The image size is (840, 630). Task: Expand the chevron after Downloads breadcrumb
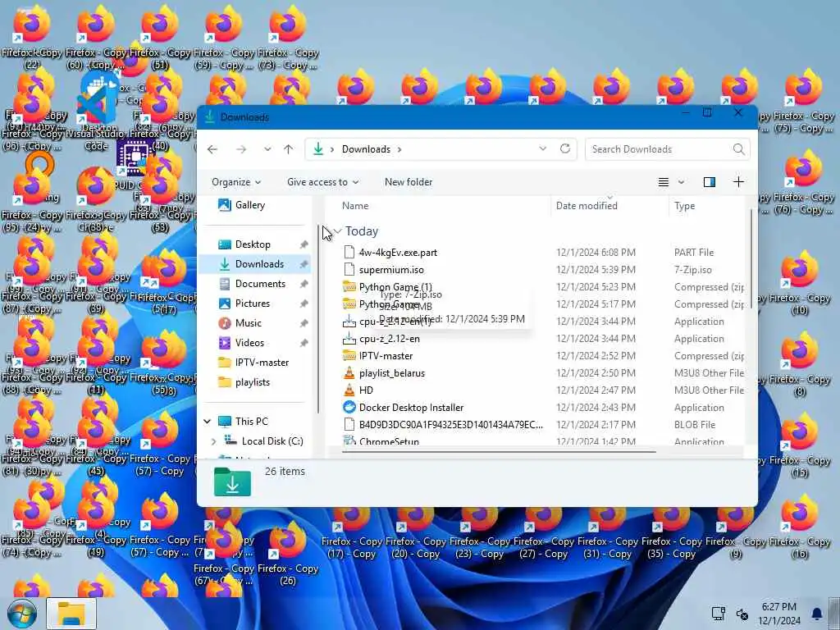(399, 149)
